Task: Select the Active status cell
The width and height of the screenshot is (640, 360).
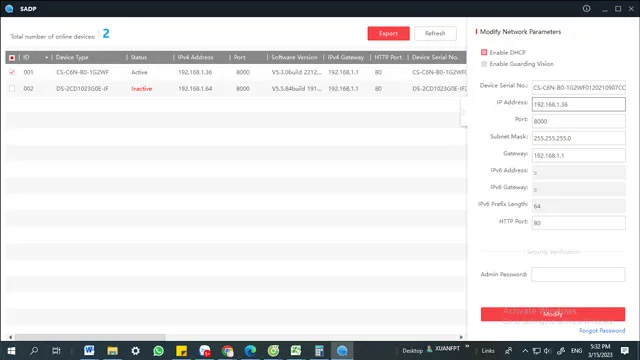Action: pos(139,72)
